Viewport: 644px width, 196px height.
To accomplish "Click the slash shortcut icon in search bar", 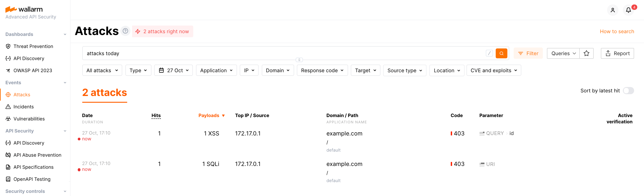I will coord(489,53).
